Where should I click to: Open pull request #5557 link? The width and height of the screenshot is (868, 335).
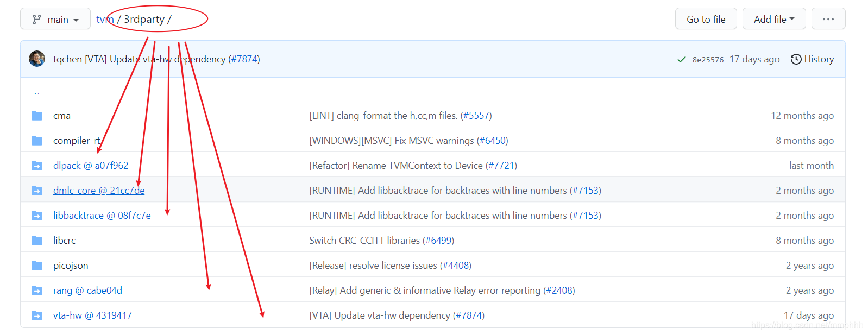(x=477, y=116)
